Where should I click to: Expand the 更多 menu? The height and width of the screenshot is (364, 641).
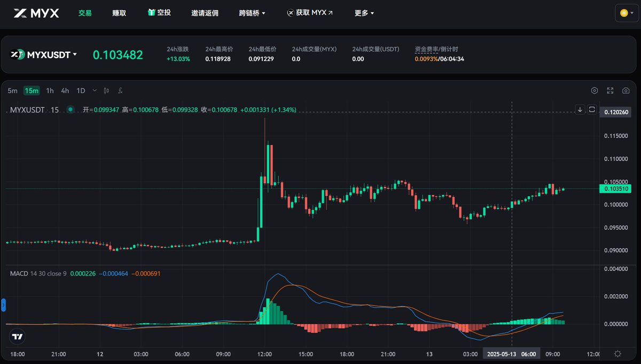pyautogui.click(x=364, y=13)
